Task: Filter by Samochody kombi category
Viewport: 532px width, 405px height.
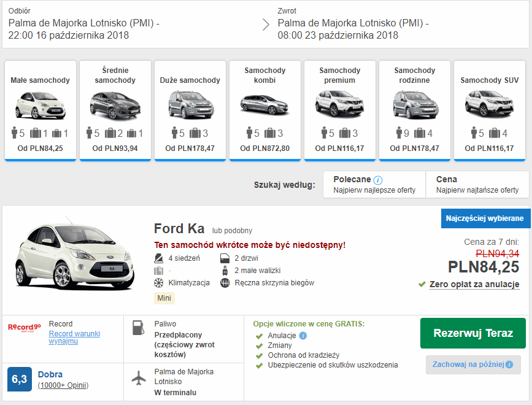Action: (x=264, y=110)
